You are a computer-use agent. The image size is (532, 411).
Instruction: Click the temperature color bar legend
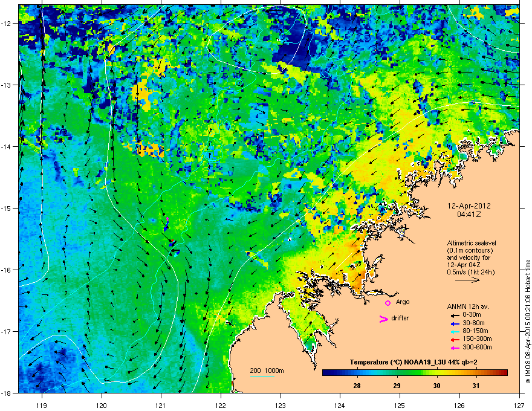click(x=415, y=372)
